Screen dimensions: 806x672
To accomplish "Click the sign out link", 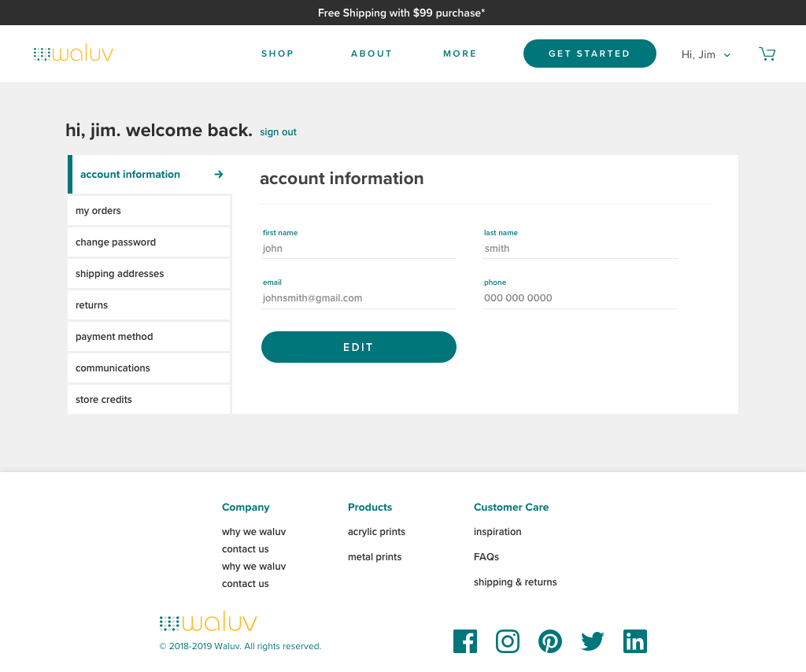I will (278, 132).
